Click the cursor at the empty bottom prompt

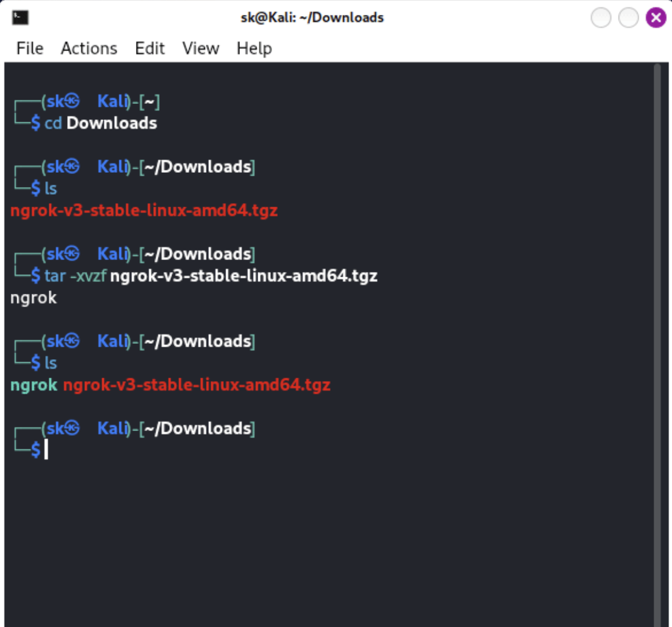click(x=46, y=451)
